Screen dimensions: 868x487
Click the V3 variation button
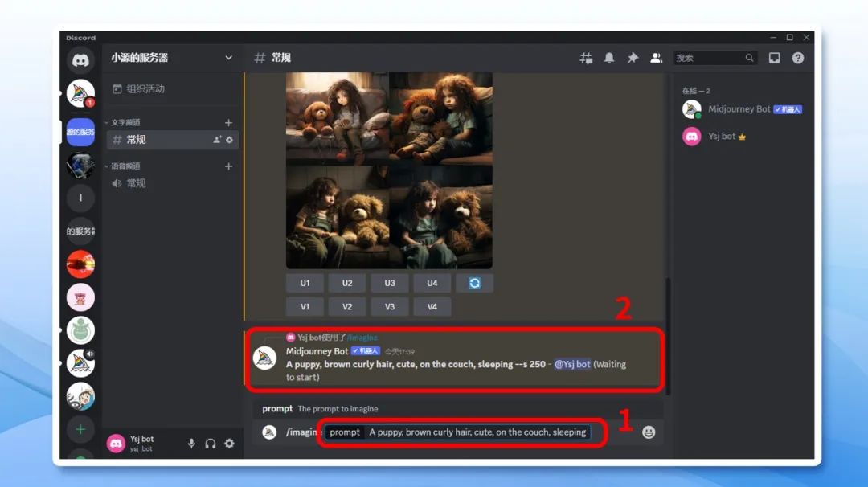pos(390,307)
